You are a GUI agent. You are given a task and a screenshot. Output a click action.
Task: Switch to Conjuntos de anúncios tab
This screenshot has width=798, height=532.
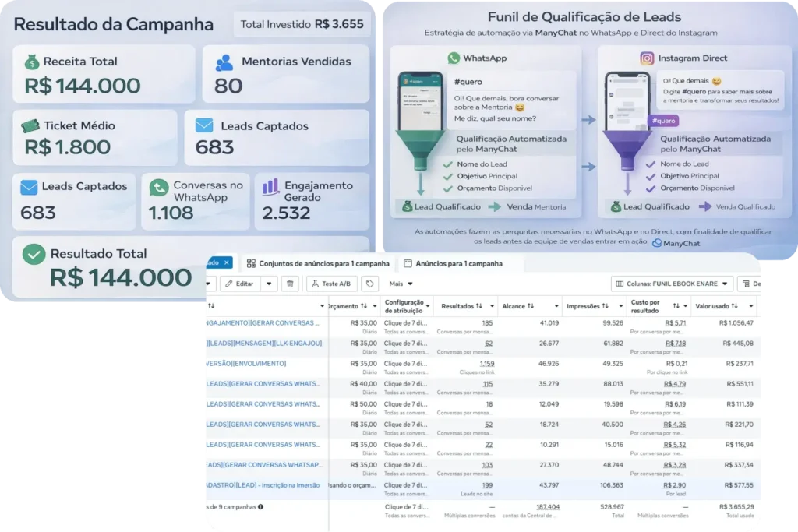(316, 263)
